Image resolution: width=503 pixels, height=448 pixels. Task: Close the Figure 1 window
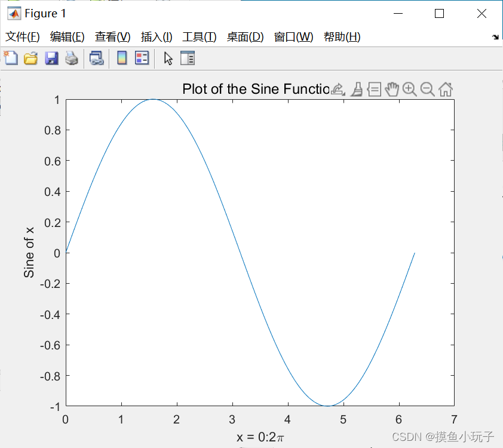(x=481, y=14)
